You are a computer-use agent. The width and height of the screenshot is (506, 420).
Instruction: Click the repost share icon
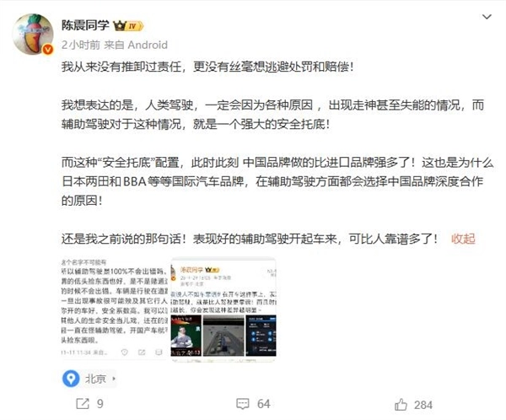[x=83, y=403]
